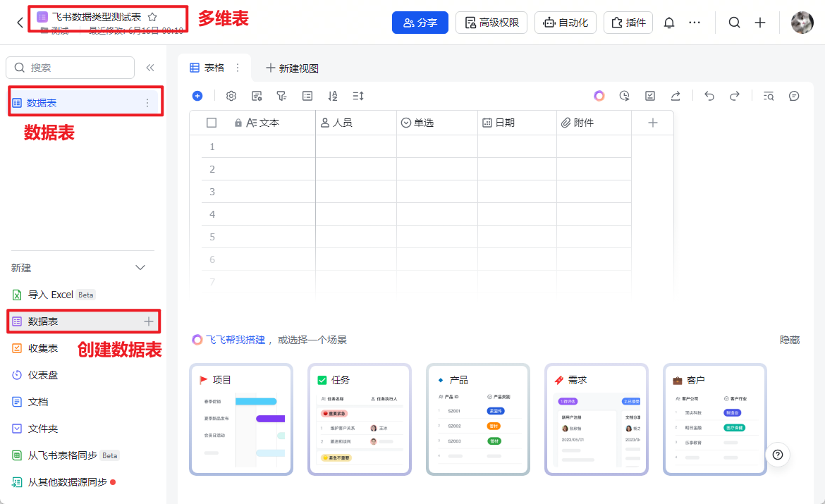This screenshot has height=504, width=825.
Task: Click the colorful AI assistant ring icon
Action: [x=599, y=96]
